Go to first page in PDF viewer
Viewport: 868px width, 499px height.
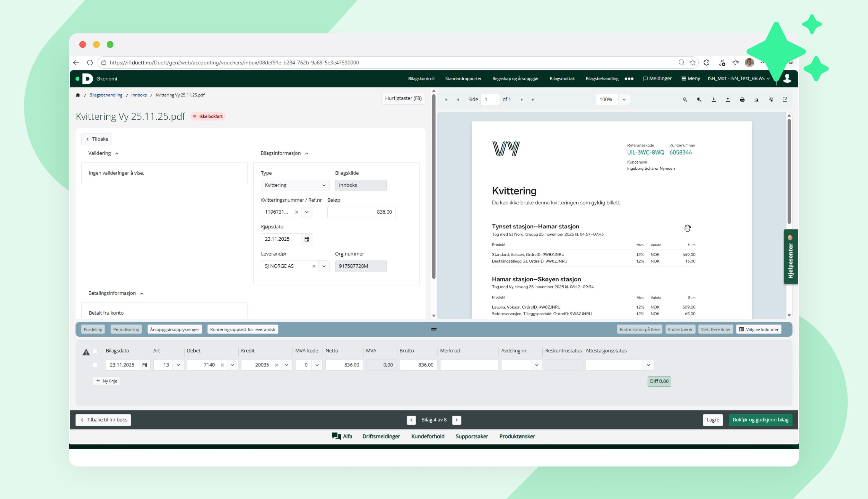pos(446,100)
